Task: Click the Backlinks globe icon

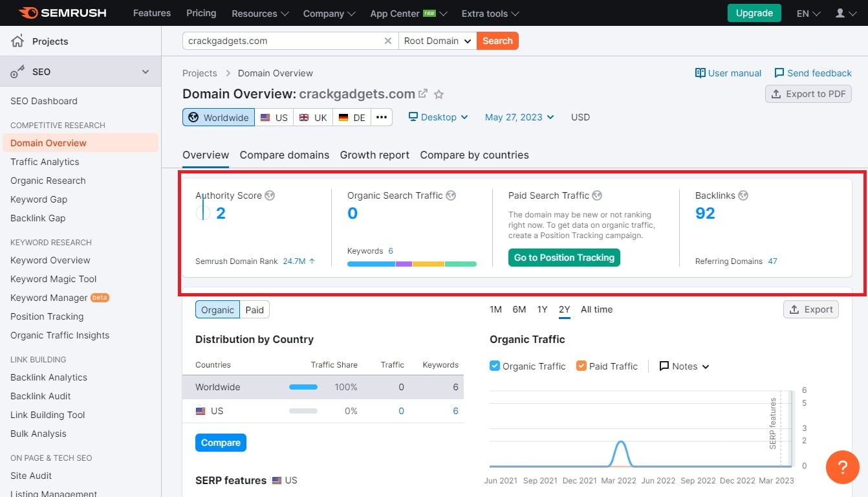Action: pos(743,195)
